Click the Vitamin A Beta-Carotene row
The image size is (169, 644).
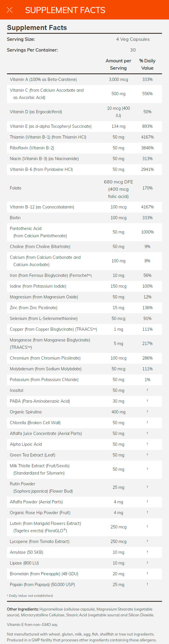tap(84, 79)
